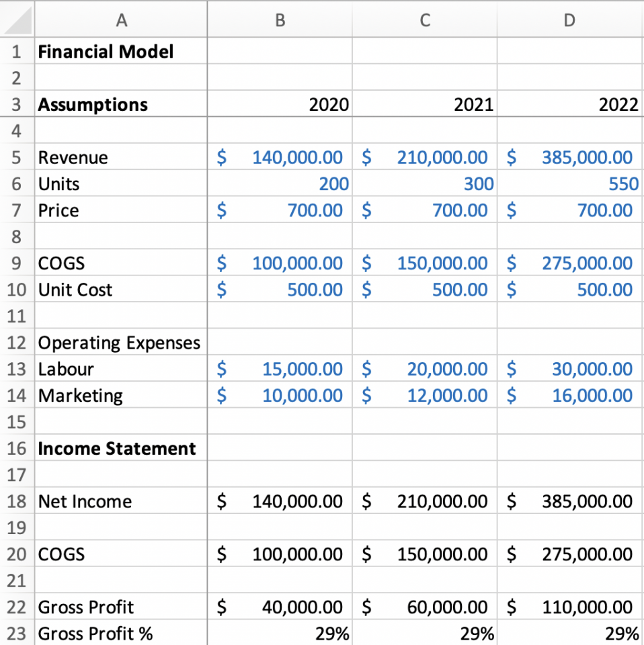Click the 2022 units value 550
The image size is (644, 645).
click(x=569, y=184)
